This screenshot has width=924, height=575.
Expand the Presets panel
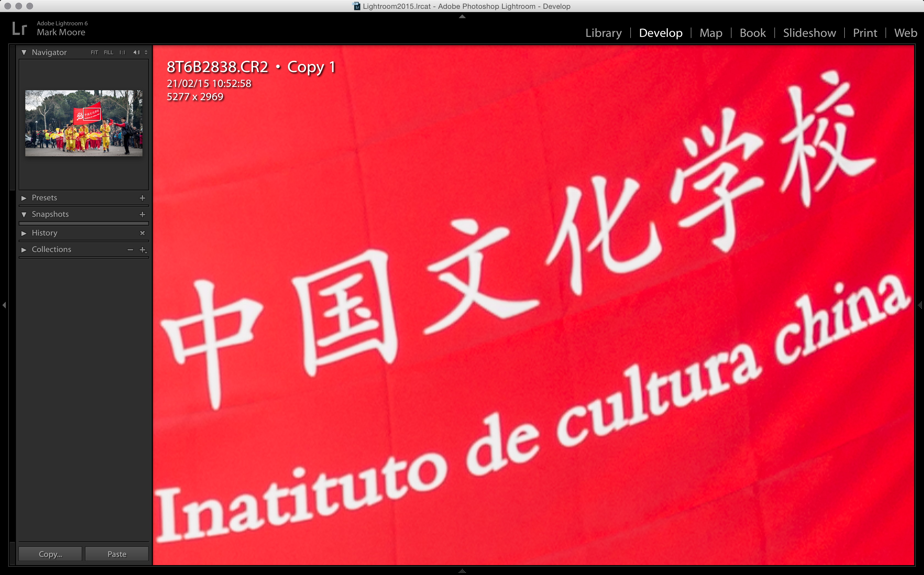[x=24, y=198]
